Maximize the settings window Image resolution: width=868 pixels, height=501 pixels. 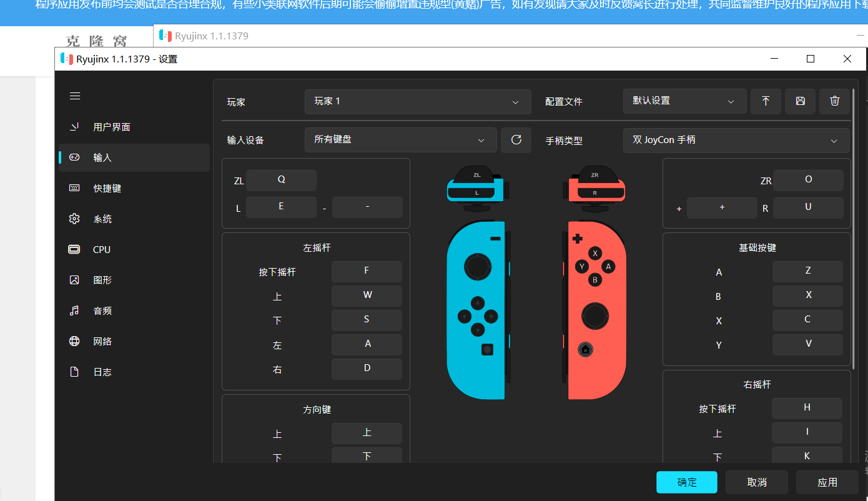811,59
